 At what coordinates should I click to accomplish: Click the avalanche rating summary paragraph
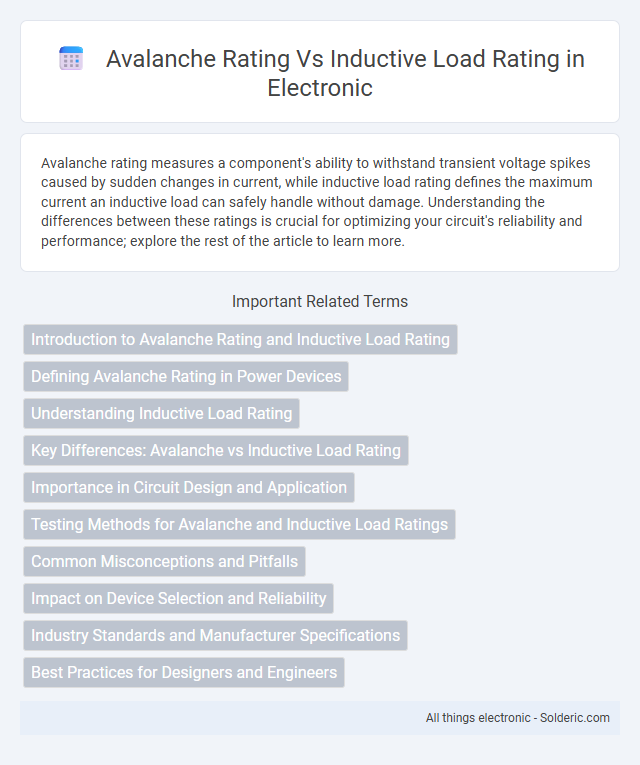click(x=317, y=201)
